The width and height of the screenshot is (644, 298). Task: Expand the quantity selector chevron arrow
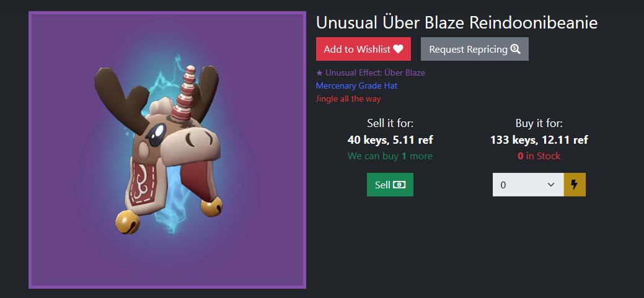pos(551,185)
